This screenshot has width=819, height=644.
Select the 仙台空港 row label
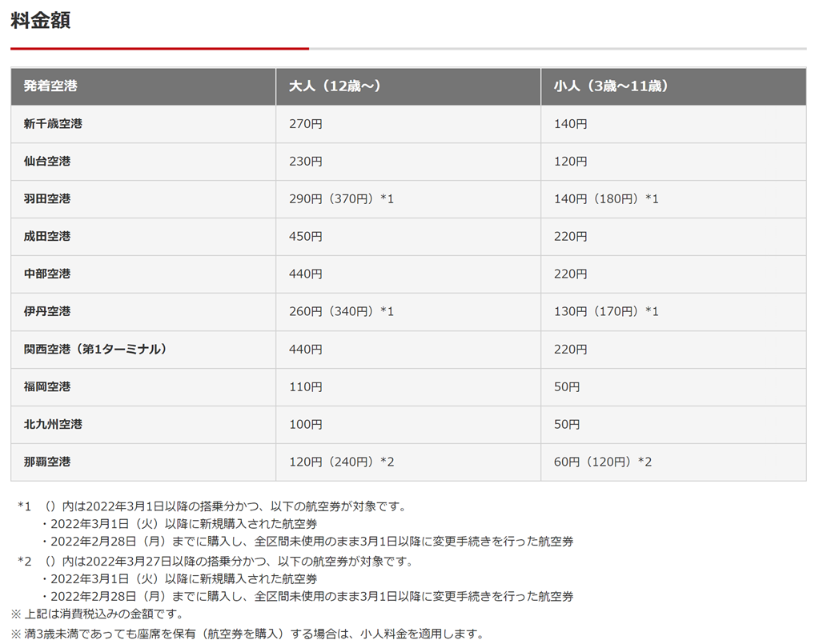pos(47,162)
